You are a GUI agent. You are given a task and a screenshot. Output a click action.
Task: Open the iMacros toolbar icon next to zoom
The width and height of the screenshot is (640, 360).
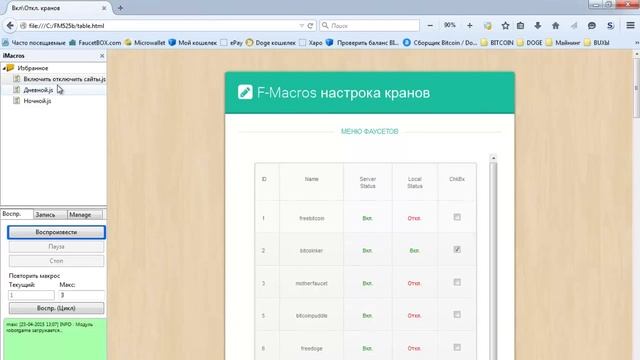point(488,26)
